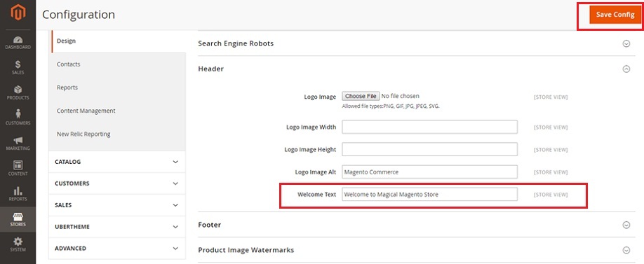Focus the Logo Image Width field
This screenshot has width=644, height=264.
click(429, 127)
